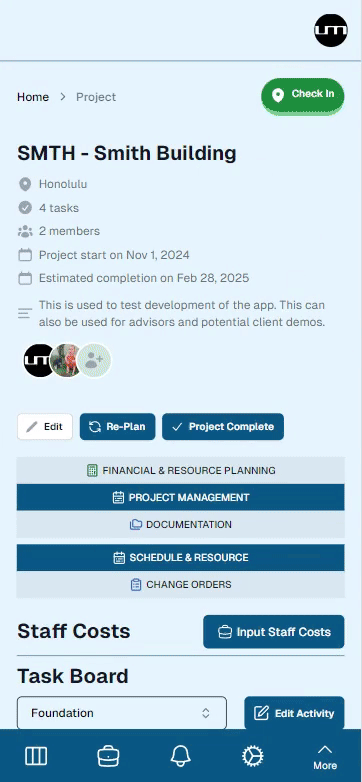This screenshot has width=362, height=782.
Task: Click the green Check In button
Action: [303, 95]
